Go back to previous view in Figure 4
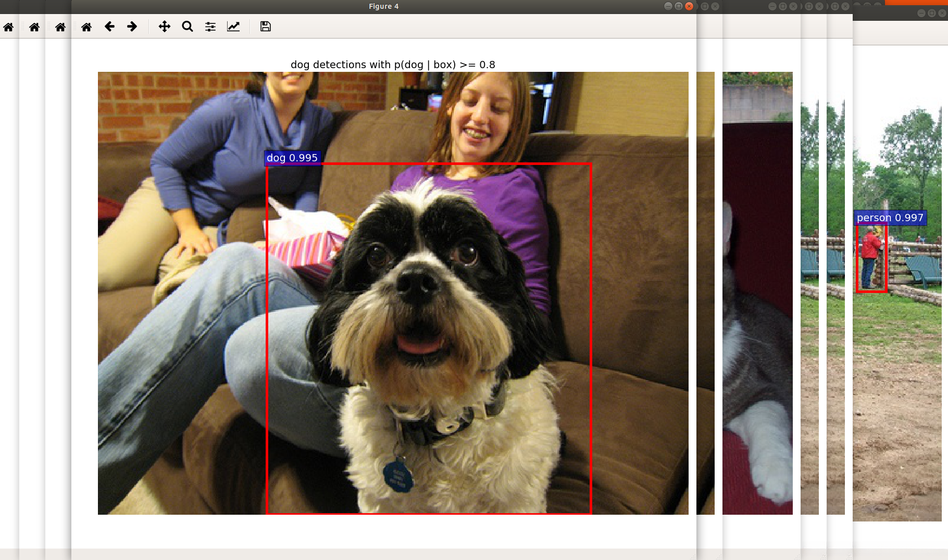This screenshot has height=560, width=948. tap(109, 27)
